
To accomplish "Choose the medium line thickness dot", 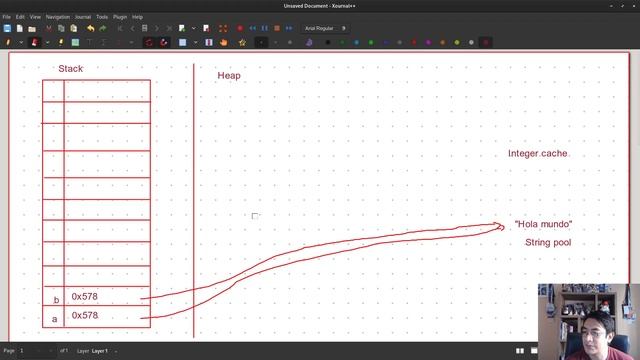I will tap(276, 42).
